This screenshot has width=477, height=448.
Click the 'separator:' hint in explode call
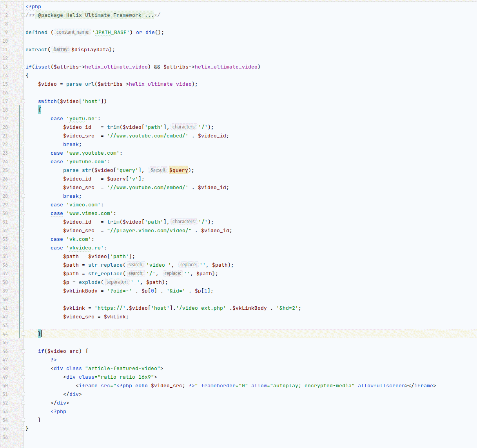pos(117,282)
